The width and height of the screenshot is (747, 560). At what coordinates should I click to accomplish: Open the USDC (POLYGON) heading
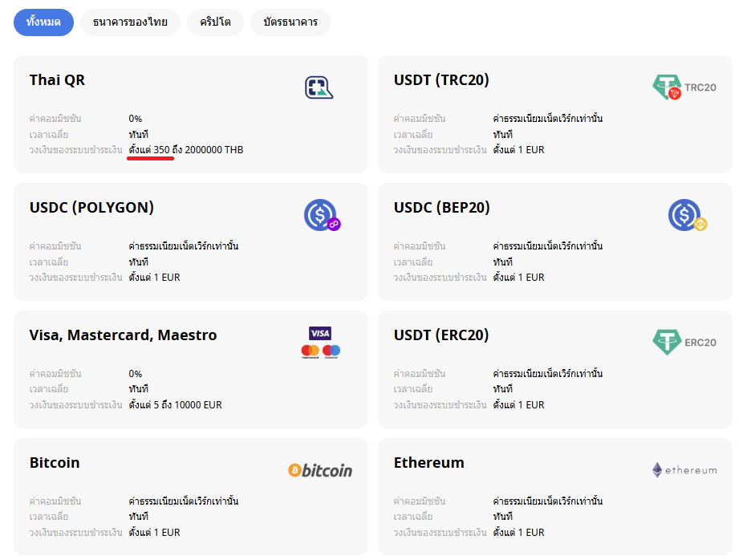pos(91,208)
